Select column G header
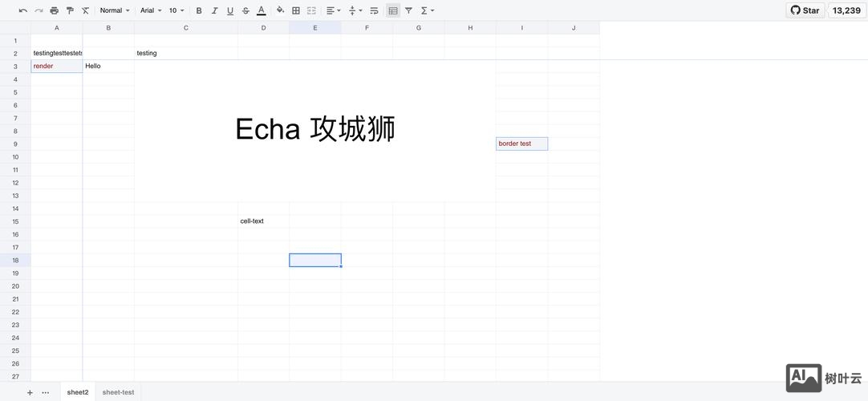Viewport: 868px width, 401px height. (x=419, y=27)
